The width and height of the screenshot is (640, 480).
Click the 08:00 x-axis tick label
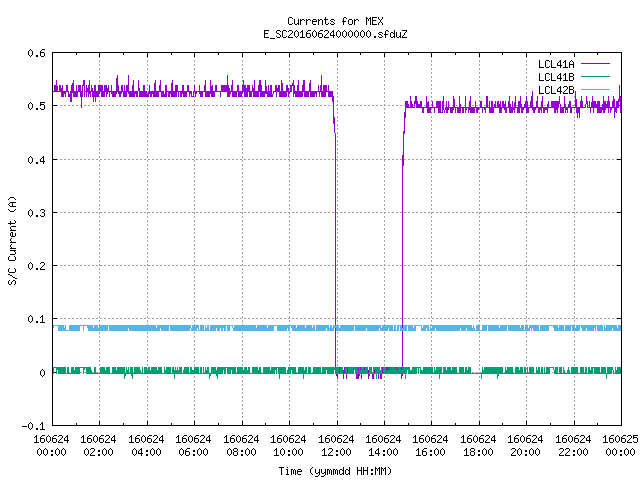point(241,446)
